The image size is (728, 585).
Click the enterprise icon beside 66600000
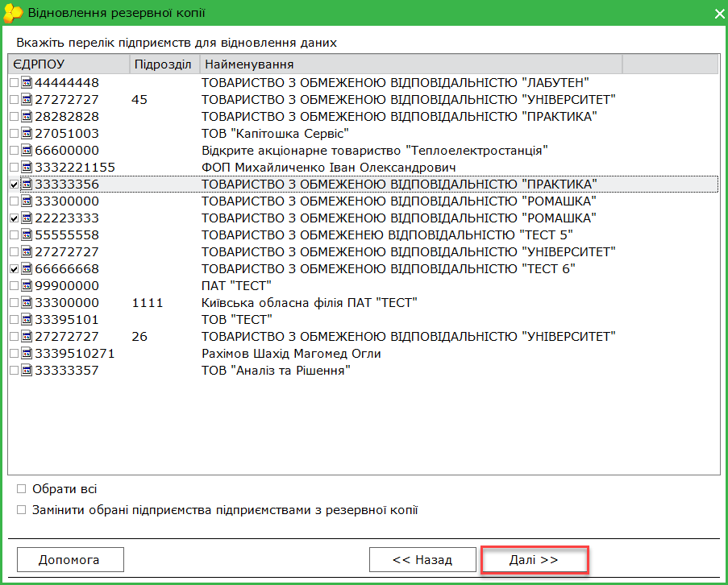pyautogui.click(x=27, y=151)
